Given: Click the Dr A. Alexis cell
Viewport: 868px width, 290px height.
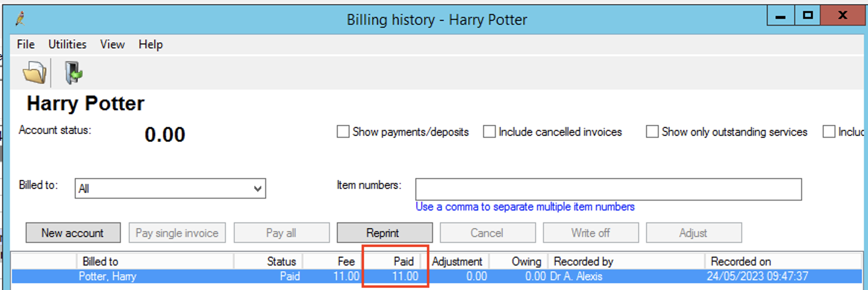Looking at the screenshot, I should [x=576, y=276].
